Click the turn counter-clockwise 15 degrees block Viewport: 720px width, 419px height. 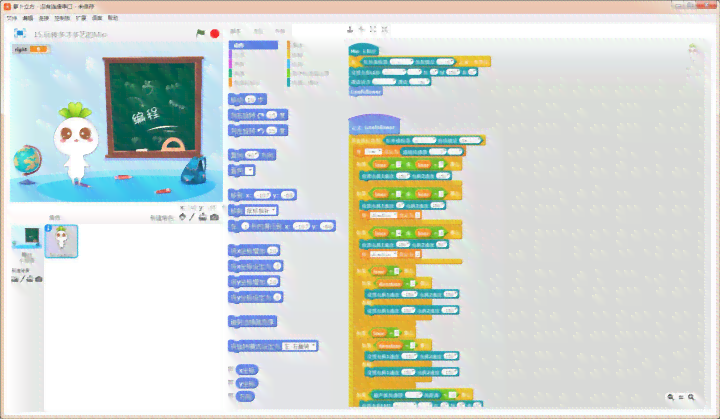click(x=258, y=131)
